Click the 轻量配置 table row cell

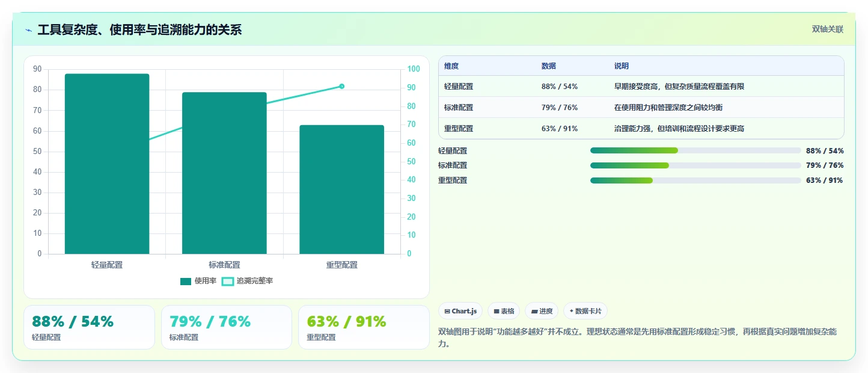[x=459, y=87]
